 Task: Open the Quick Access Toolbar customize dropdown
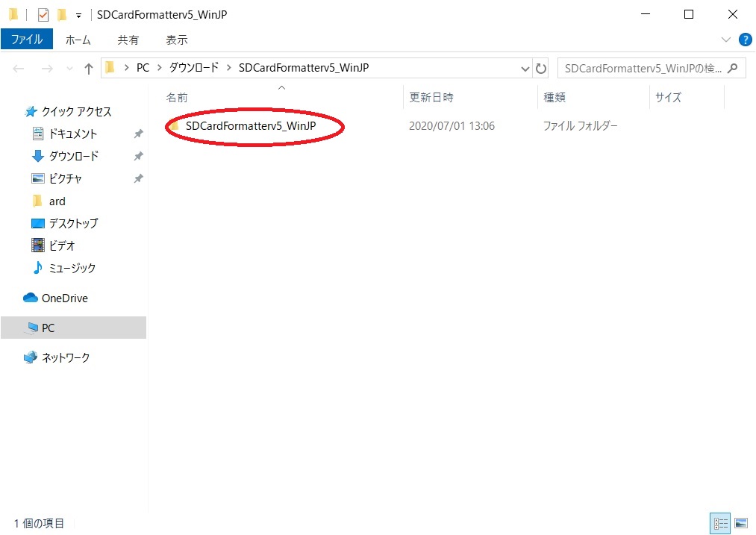click(x=78, y=16)
